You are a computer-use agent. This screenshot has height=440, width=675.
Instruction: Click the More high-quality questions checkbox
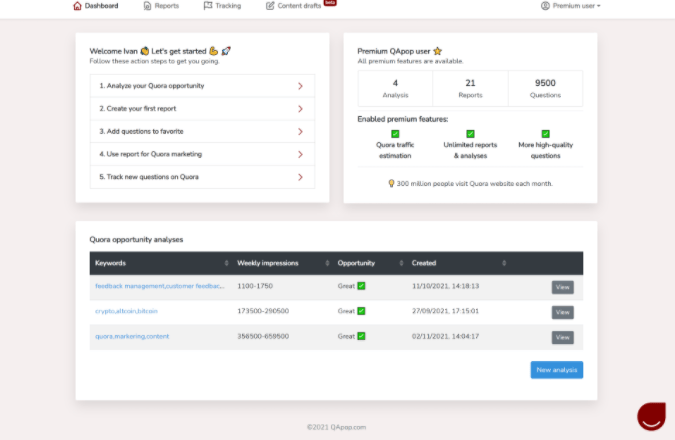pyautogui.click(x=545, y=133)
